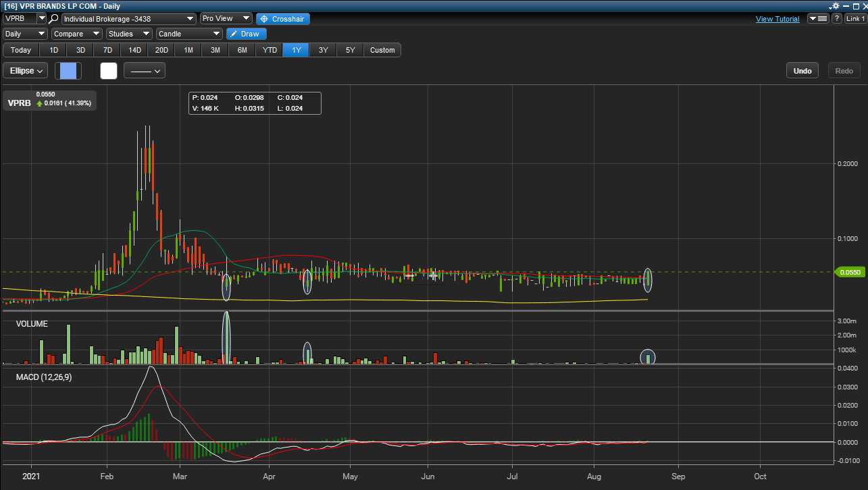Click the 0.2000 price axis label

coord(848,163)
